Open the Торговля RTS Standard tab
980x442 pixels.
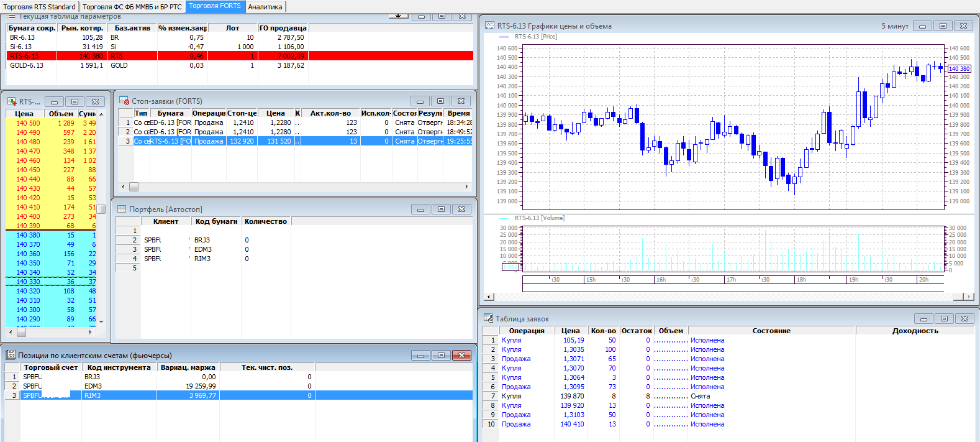40,7
